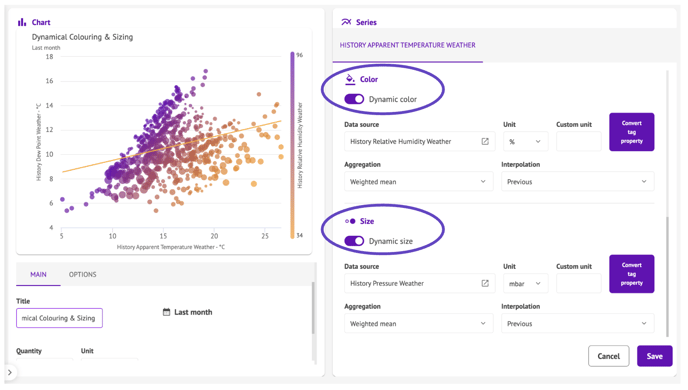The height and width of the screenshot is (390, 688).
Task: Click the Chart bar icon in header
Action: (x=22, y=22)
